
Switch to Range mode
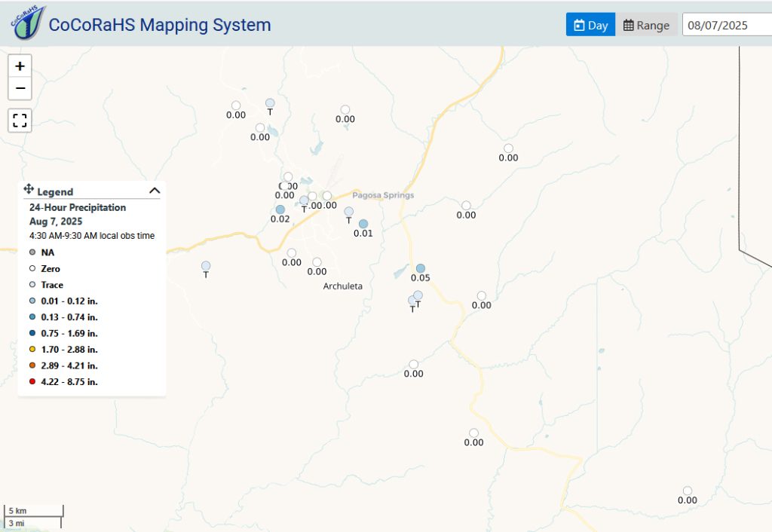(x=646, y=25)
